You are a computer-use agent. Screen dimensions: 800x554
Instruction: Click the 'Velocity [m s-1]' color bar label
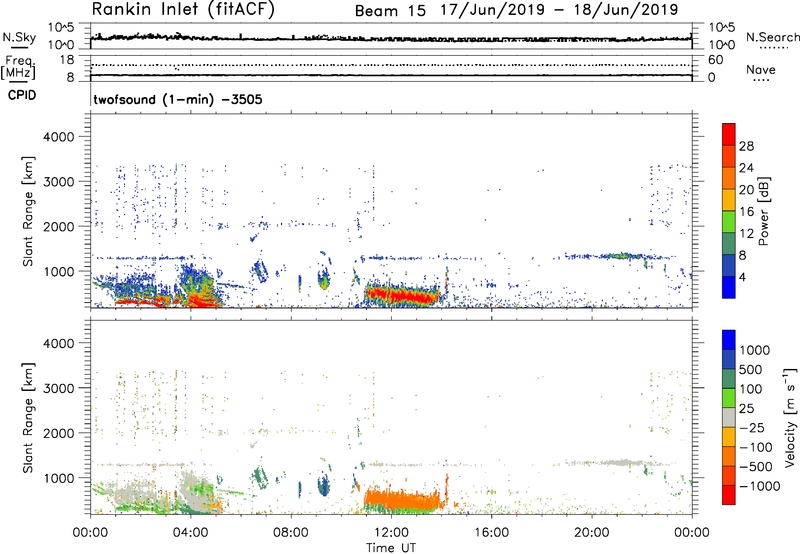790,417
